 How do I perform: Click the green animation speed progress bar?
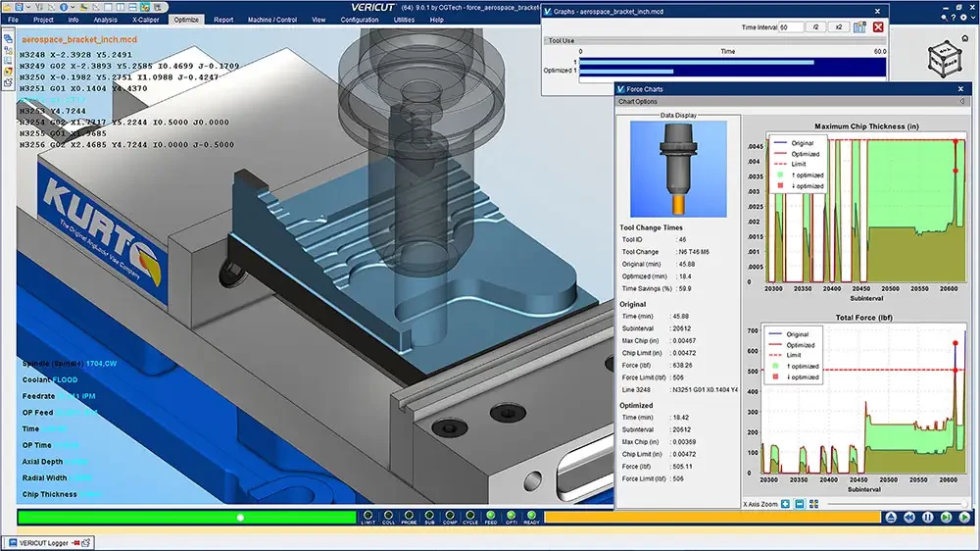[186, 518]
